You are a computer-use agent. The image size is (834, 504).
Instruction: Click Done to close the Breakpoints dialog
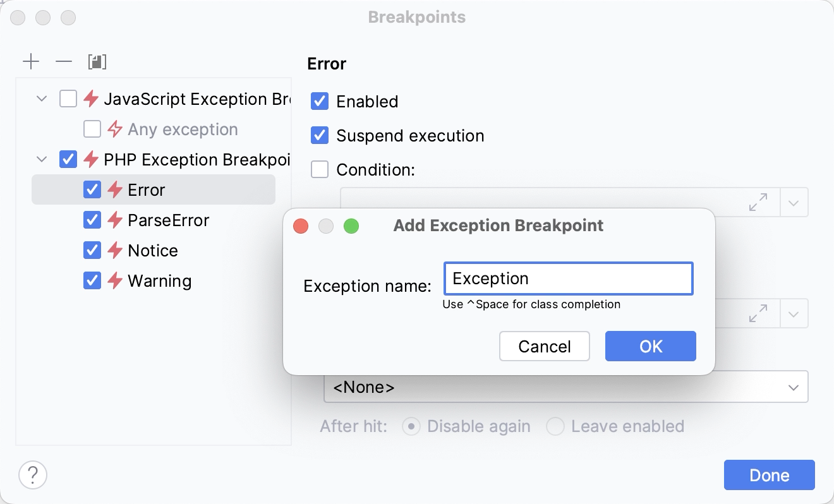pyautogui.click(x=769, y=475)
